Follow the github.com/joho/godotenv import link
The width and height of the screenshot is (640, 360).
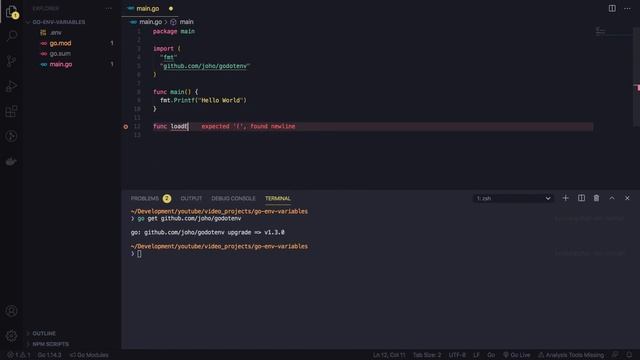tap(205, 66)
